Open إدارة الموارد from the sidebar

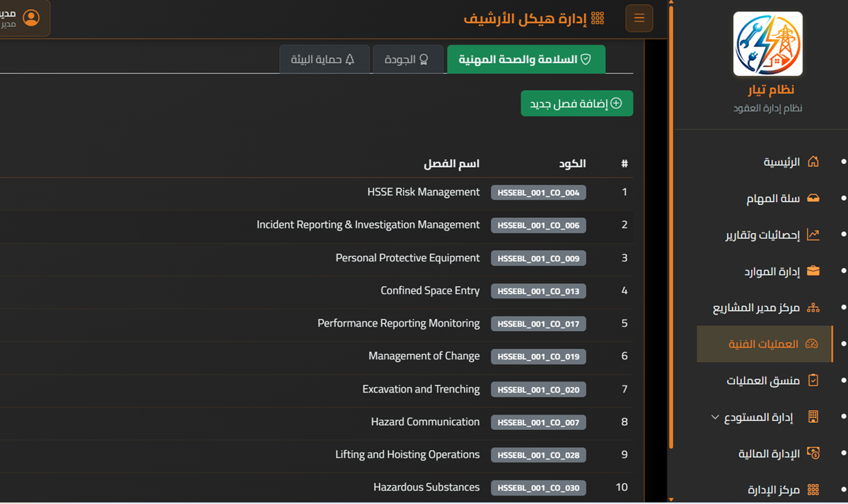tap(772, 271)
